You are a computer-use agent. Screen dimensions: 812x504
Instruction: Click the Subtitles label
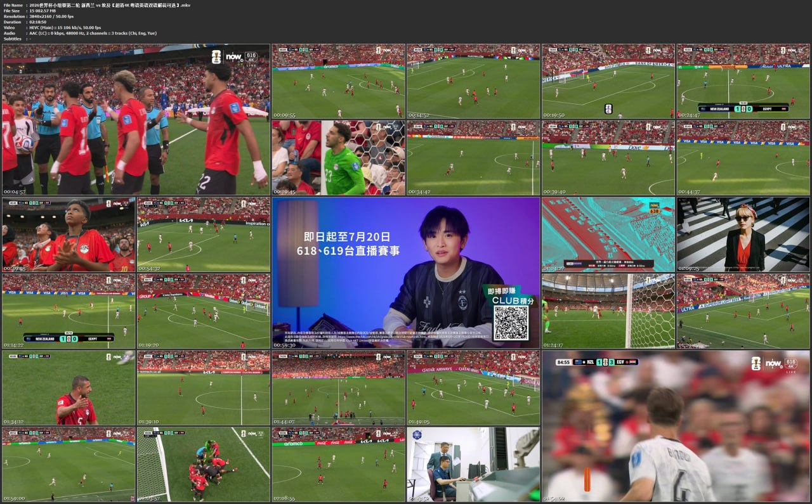click(x=13, y=39)
